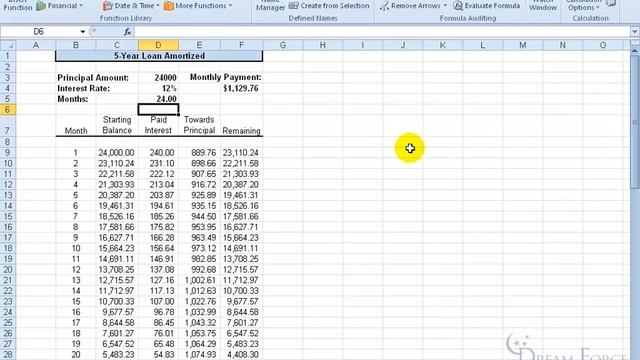Open the More Functions dropdown
The height and width of the screenshot is (360, 640).
pyautogui.click(x=198, y=6)
